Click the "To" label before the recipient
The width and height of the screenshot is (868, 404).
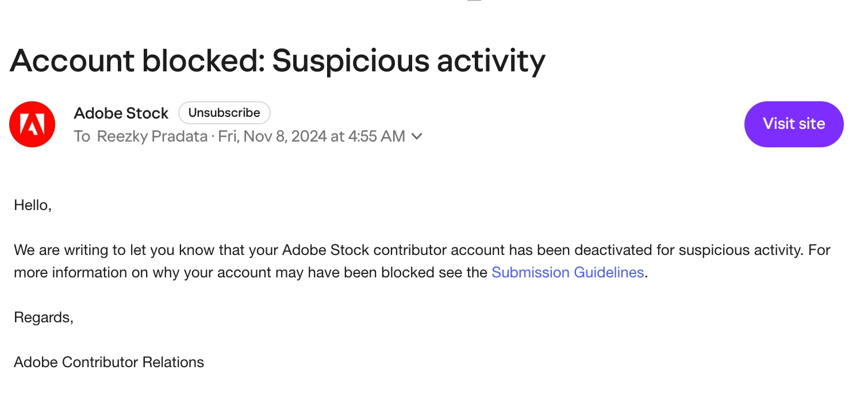[82, 136]
